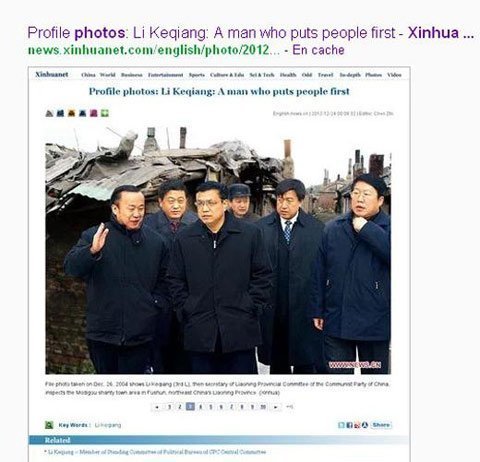
Task: Click the green search icon beside Key Words
Action: (x=49, y=425)
